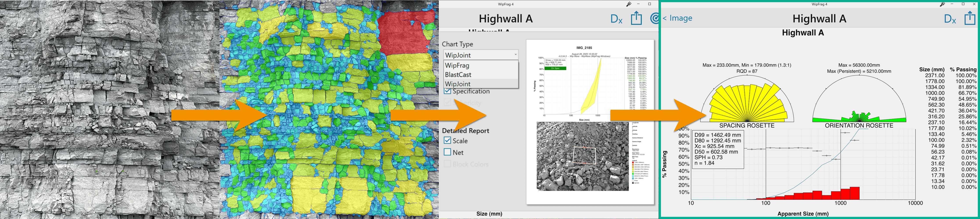980x219 pixels.
Task: Click the IMG_2185 report preview page
Action: [590, 122]
